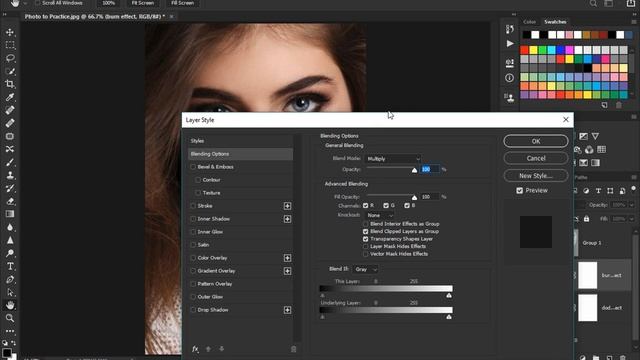This screenshot has width=640, height=360.
Task: Enable the Inner Glow checkbox
Action: coord(193,232)
